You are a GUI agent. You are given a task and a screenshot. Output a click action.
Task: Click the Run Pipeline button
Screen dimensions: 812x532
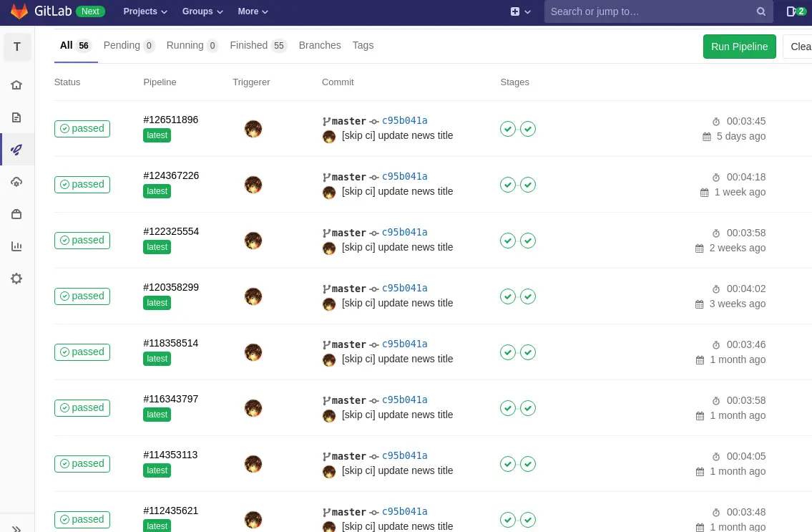[x=740, y=47]
